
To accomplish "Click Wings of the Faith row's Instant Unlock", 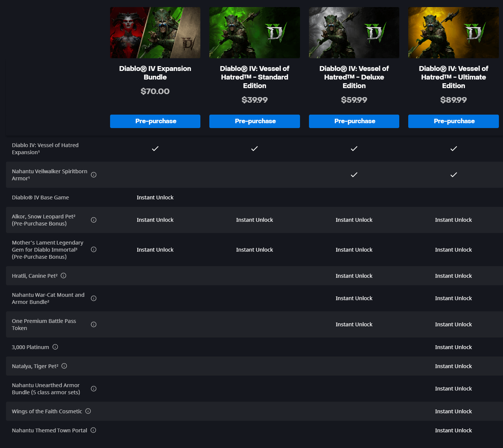I will pos(453,411).
